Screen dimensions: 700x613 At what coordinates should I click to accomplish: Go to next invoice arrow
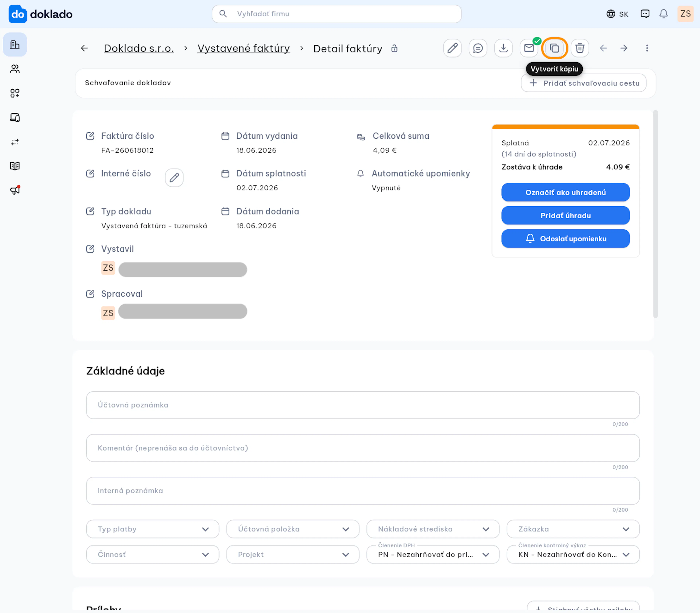coord(624,48)
